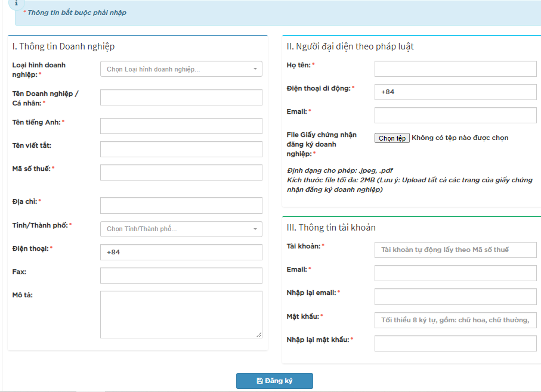Open Loại hình doanh nghiệp dropdown
Image resolution: width=541 pixels, height=392 pixels.
pyautogui.click(x=181, y=69)
